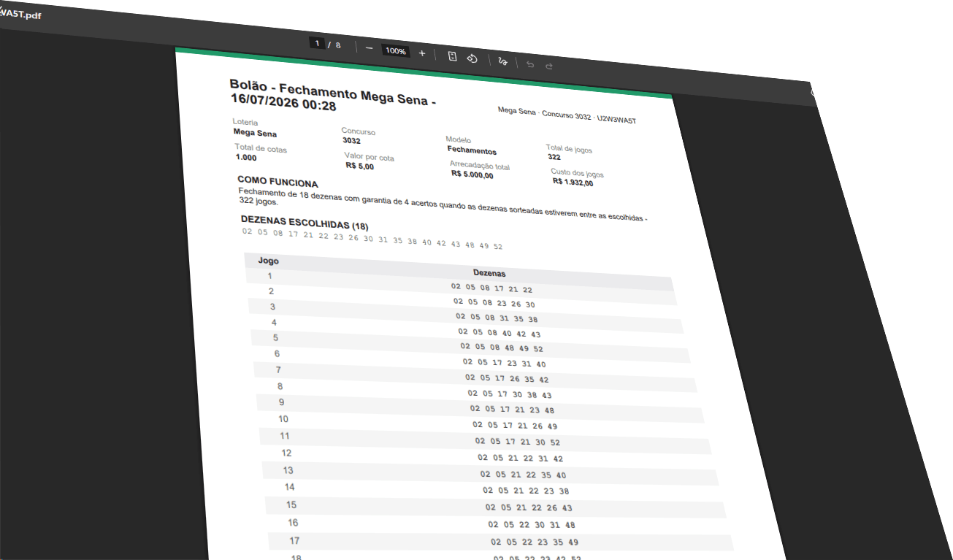Zoom in with the plus icon
Viewport: 953px width, 560px height.
point(422,53)
